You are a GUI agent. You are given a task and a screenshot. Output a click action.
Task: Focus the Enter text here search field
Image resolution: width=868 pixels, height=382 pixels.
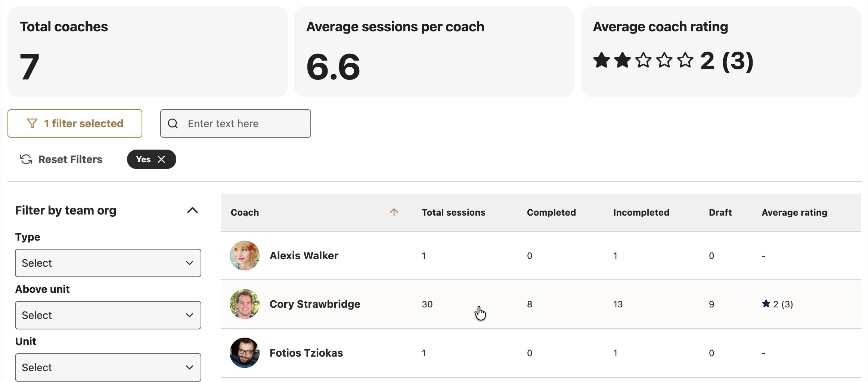coord(236,123)
